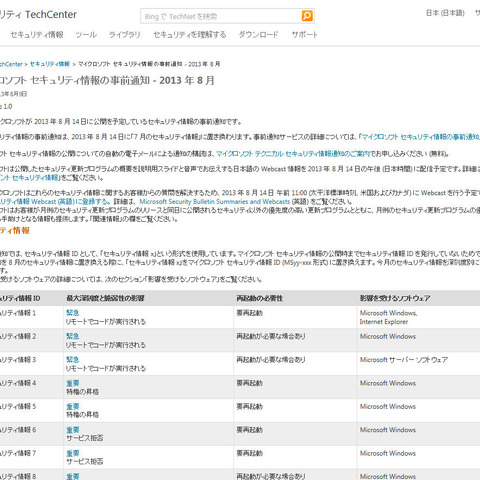Click 要再起動 cell in セキュリティ情報 7 row
480x480 pixels.
pos(250,453)
